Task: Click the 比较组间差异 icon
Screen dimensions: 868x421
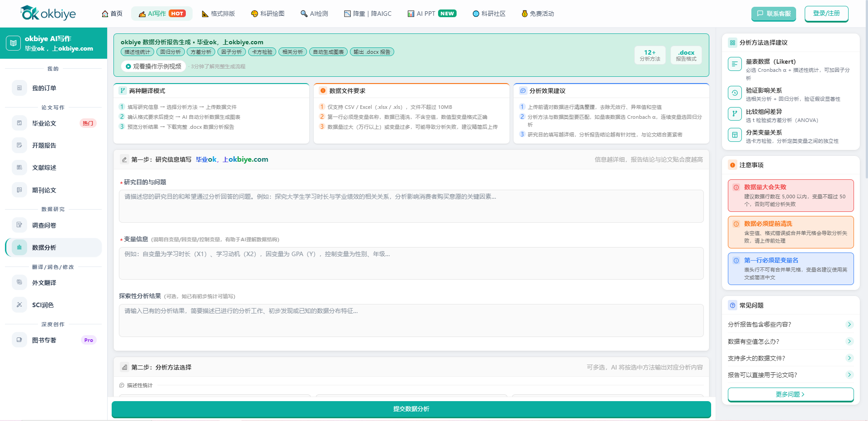Action: (x=735, y=114)
